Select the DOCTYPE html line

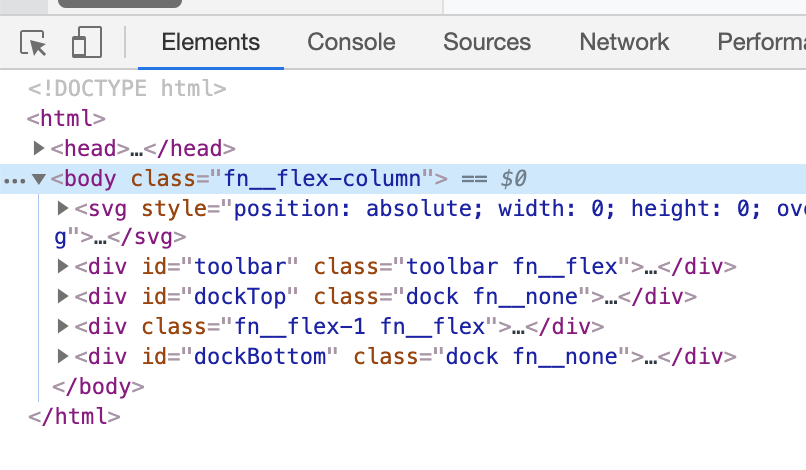(128, 89)
